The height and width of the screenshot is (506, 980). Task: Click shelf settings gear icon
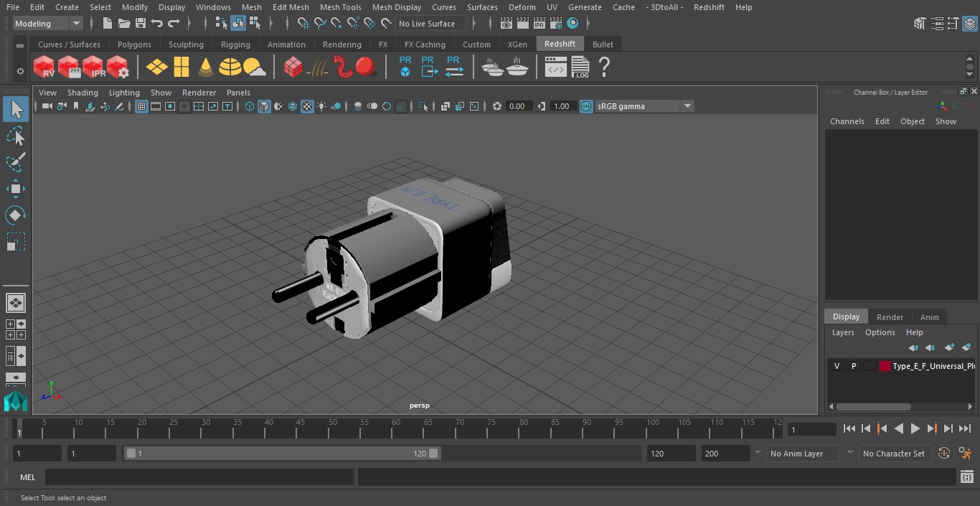pos(20,71)
